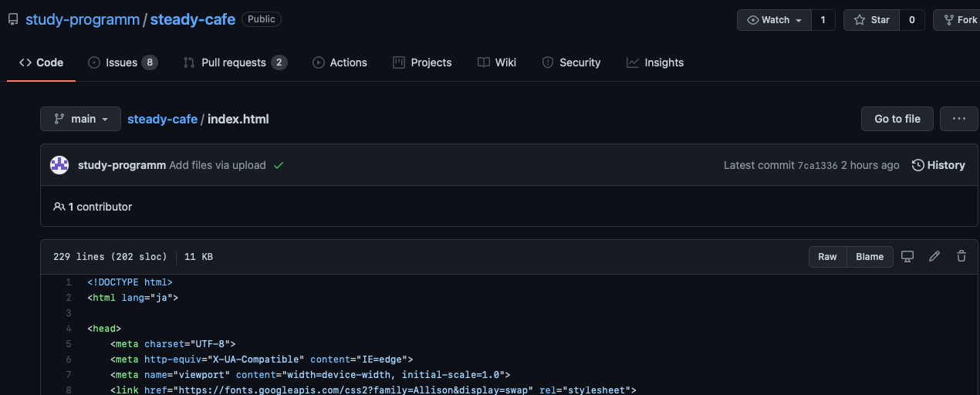Viewport: 980px width, 395px height.
Task: Expand the Watch dropdown arrow
Action: 799,21
